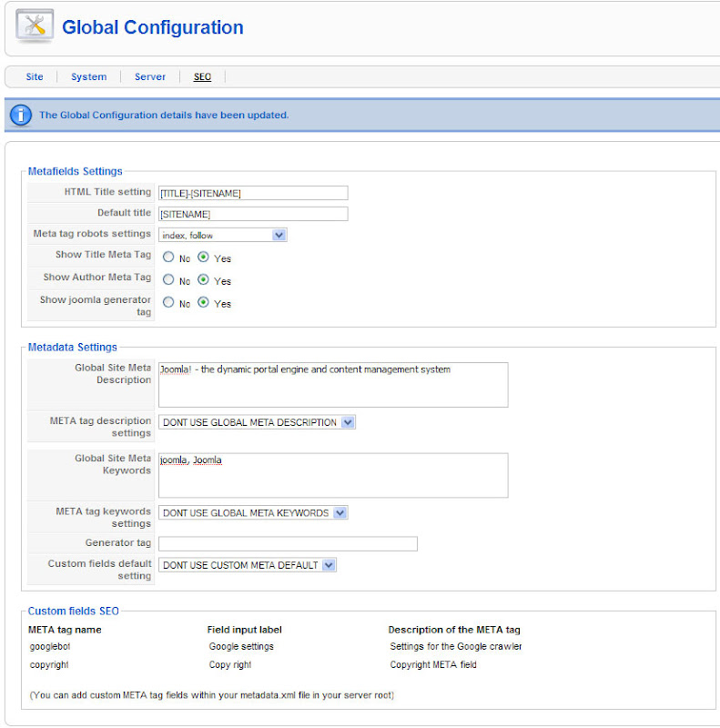The image size is (720, 728).
Task: Select No for Show joomla generator tag
Action: tap(168, 303)
